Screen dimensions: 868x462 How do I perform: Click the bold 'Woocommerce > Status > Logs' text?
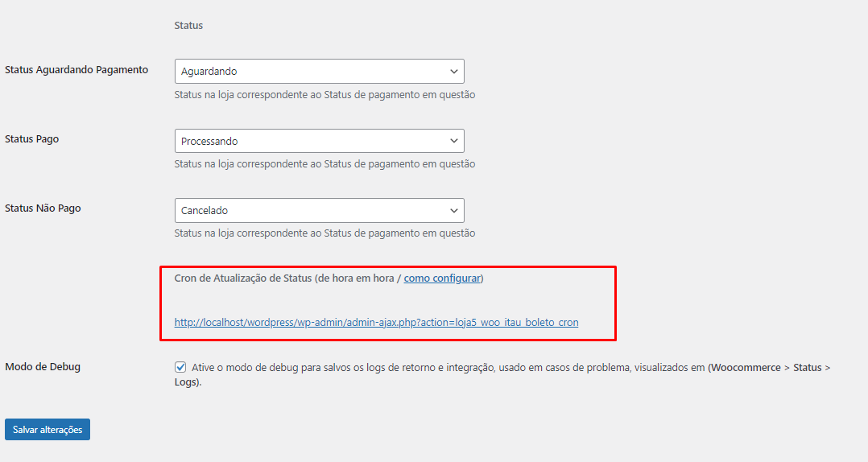click(769, 367)
